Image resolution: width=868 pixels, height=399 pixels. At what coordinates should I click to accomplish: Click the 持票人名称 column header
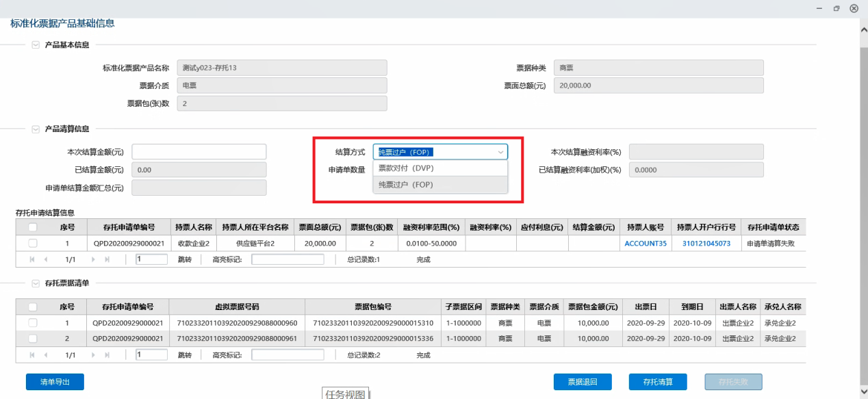pyautogui.click(x=194, y=227)
